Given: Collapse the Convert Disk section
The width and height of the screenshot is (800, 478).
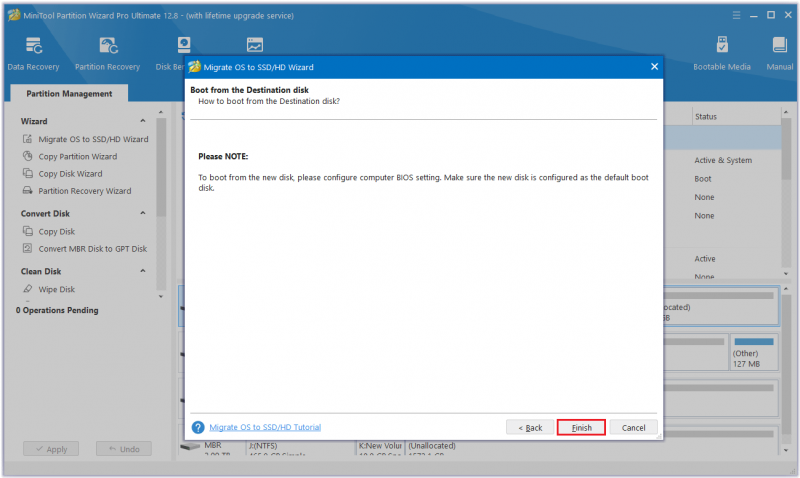Looking at the screenshot, I should 143,213.
